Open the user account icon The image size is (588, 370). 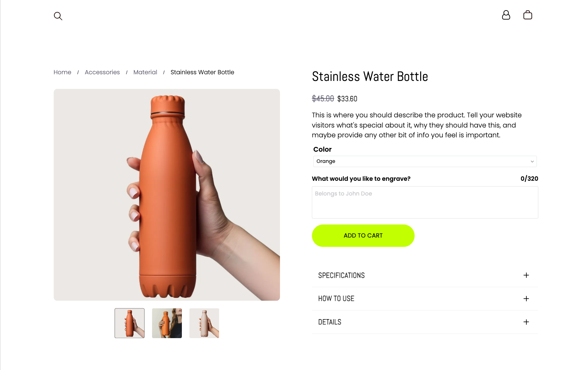(x=506, y=15)
